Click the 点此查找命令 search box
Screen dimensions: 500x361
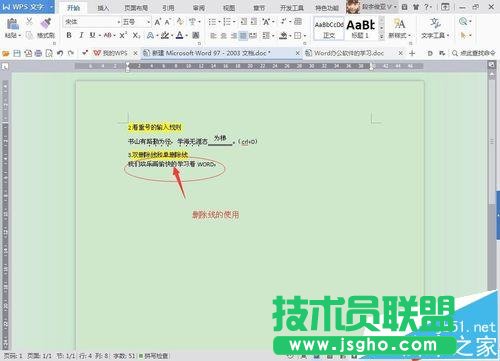[x=474, y=53]
